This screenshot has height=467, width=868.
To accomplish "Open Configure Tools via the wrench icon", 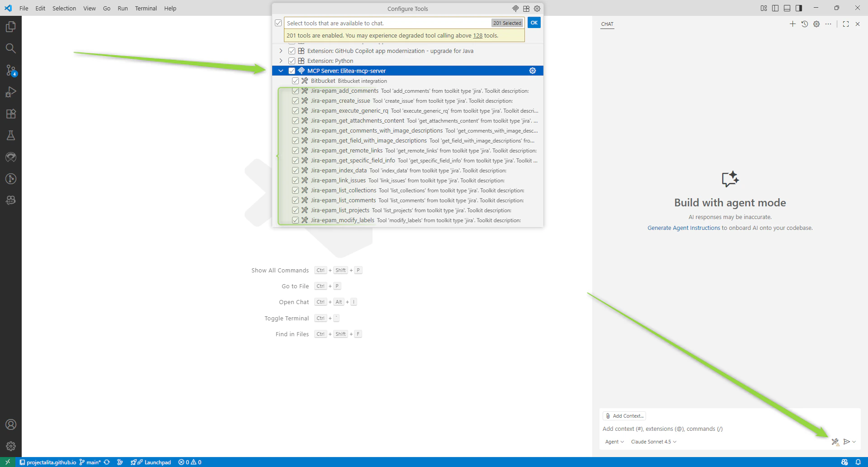I will pos(834,442).
